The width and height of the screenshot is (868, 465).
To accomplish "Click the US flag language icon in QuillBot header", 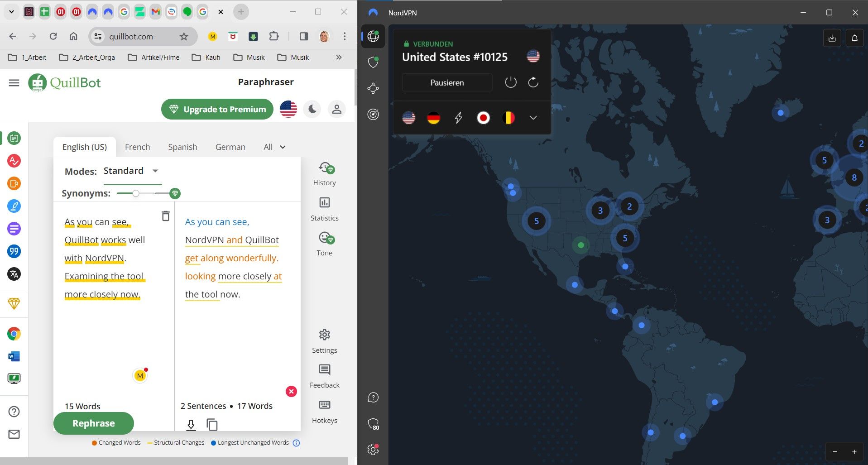I will coord(288,109).
